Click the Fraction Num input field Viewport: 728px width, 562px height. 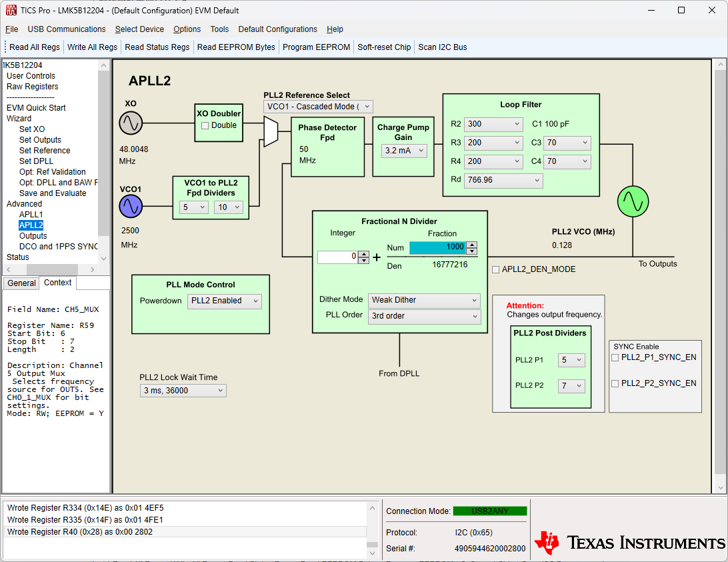(x=437, y=247)
